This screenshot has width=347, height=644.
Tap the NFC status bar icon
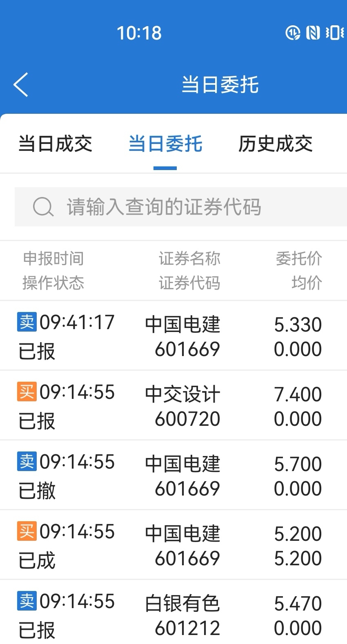point(313,33)
